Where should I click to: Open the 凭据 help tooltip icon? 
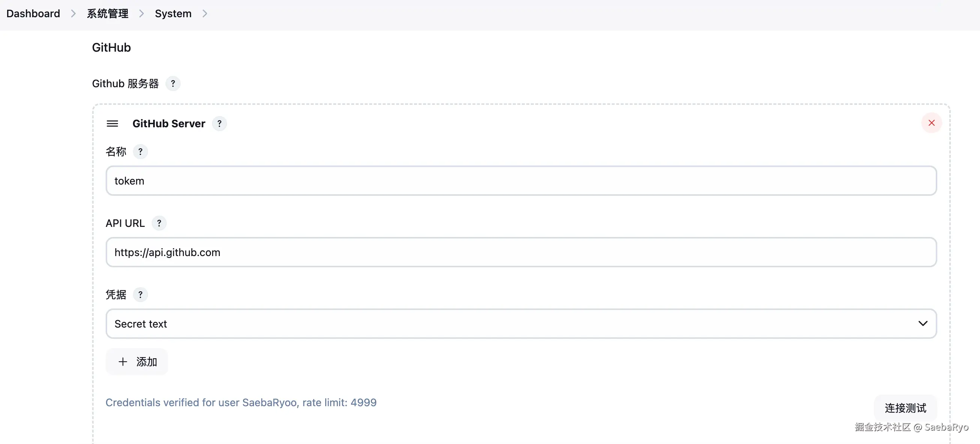tap(140, 295)
